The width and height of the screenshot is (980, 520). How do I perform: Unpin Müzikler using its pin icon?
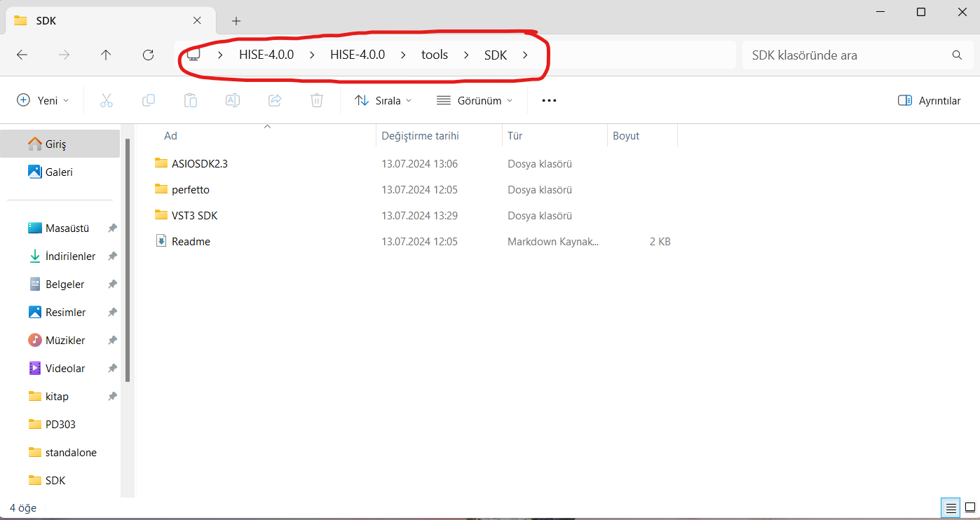[112, 341]
